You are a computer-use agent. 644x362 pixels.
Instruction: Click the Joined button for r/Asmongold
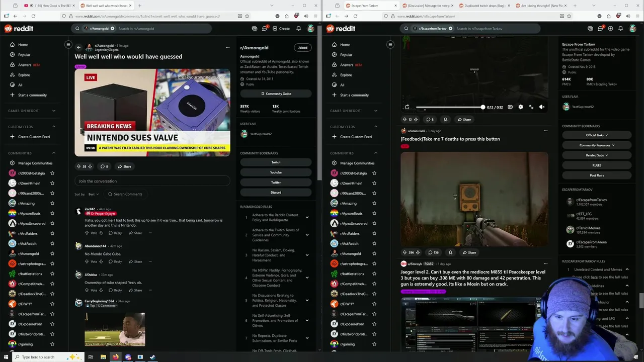302,48
